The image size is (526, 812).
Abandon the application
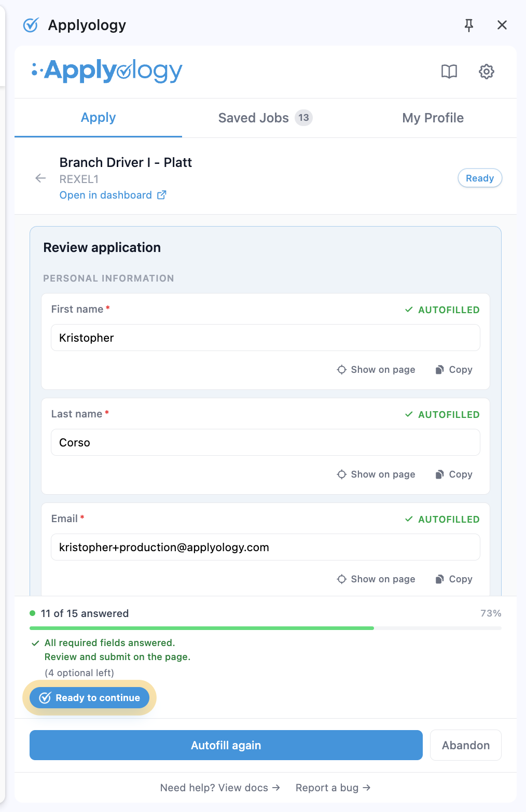point(466,745)
